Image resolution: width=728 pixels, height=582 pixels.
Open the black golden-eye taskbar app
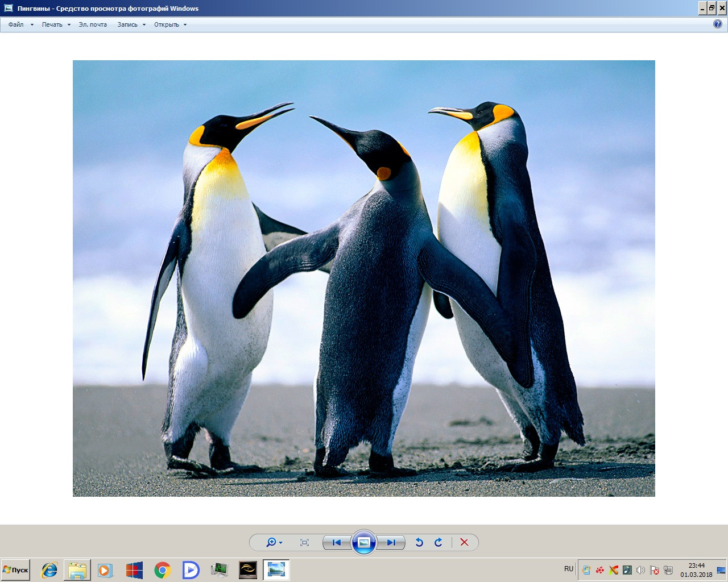(247, 570)
